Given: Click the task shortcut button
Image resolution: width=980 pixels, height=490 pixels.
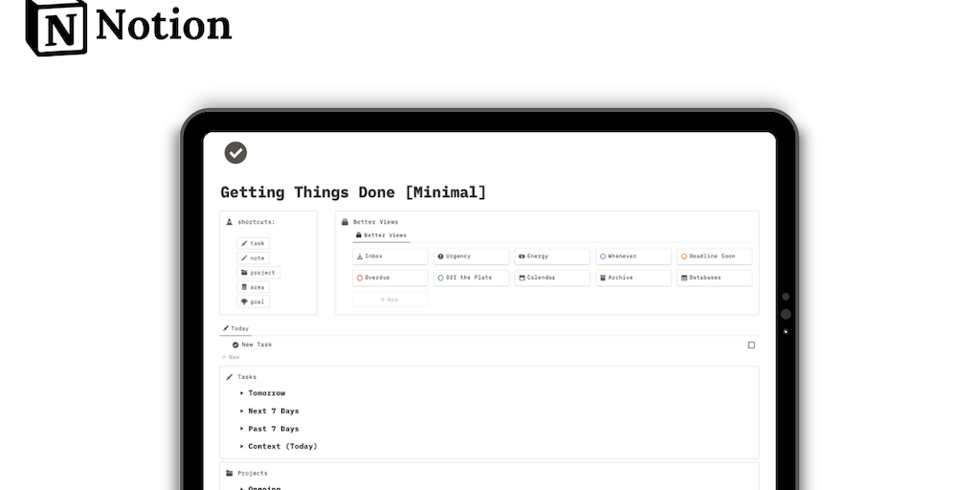Looking at the screenshot, I should 254,243.
